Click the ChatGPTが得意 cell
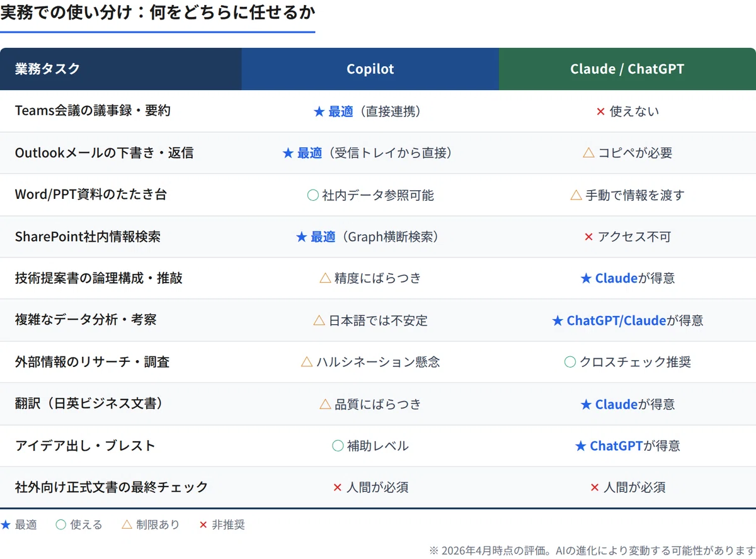 pos(627,446)
